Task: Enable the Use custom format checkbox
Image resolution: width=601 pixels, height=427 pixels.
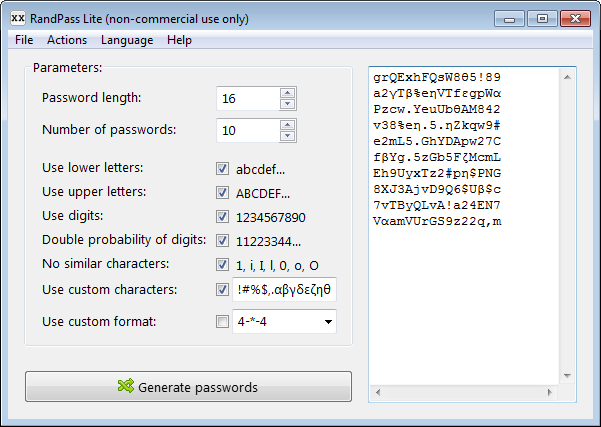Action: (222, 322)
